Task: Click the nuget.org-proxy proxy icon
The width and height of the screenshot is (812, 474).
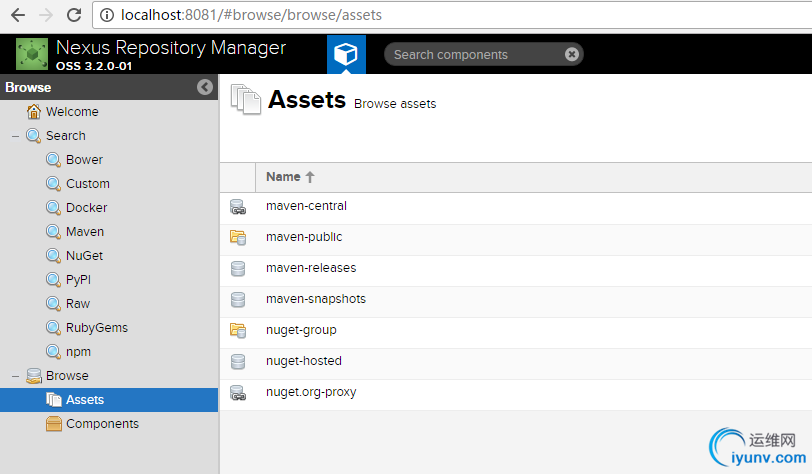Action: pyautogui.click(x=238, y=393)
